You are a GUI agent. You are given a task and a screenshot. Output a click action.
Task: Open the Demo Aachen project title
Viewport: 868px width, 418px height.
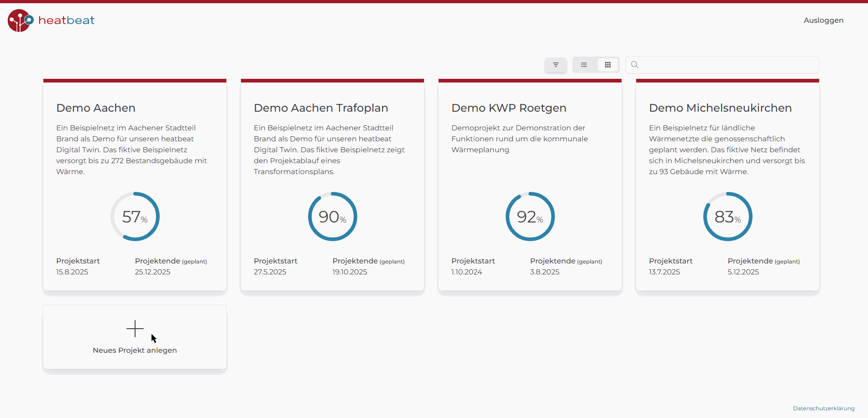point(96,108)
